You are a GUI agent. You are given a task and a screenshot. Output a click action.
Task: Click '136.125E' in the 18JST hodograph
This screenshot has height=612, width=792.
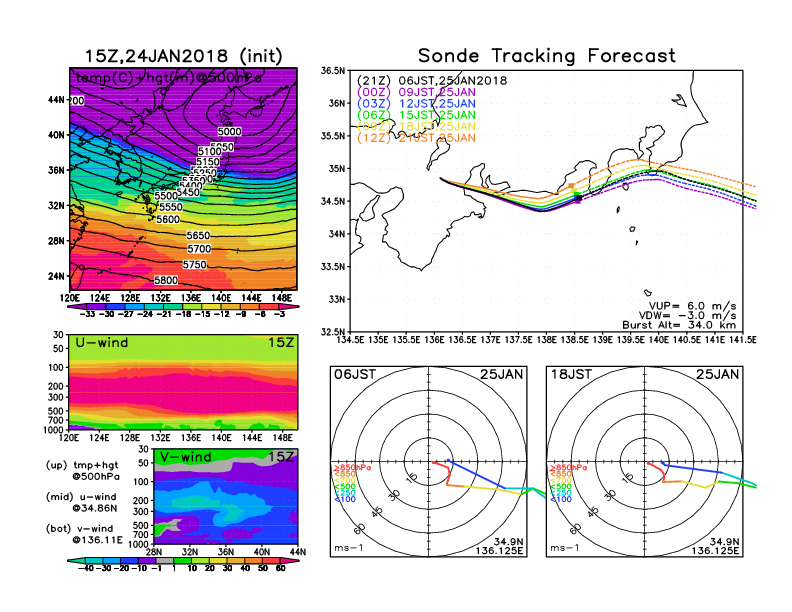click(x=715, y=550)
